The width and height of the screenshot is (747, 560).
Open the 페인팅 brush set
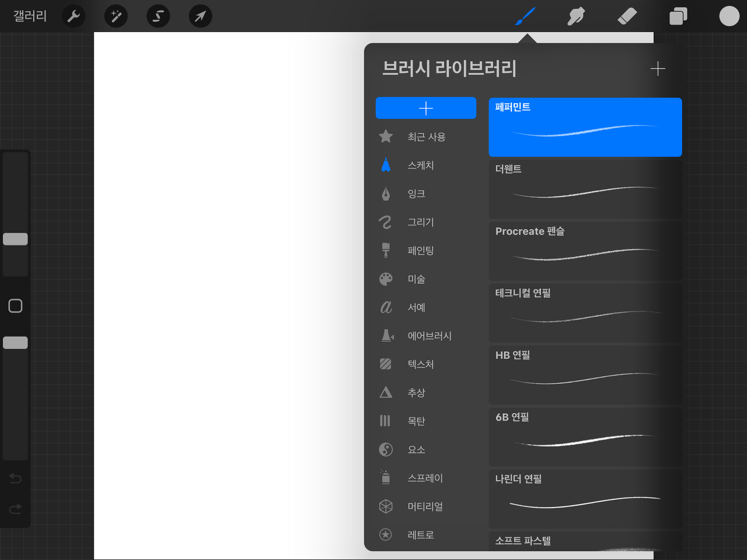point(426,250)
